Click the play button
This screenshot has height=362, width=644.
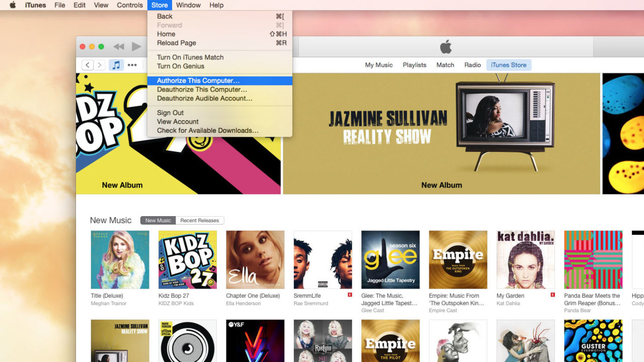click(x=136, y=47)
